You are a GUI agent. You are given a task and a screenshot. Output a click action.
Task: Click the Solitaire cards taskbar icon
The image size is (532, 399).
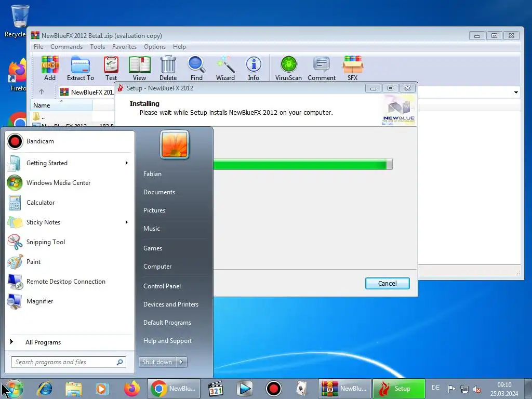click(301, 389)
